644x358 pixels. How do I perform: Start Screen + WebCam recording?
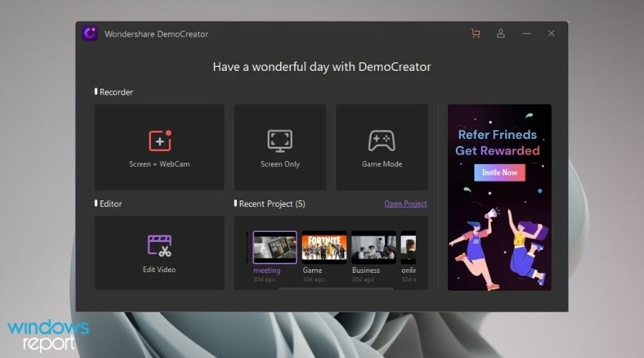coord(160,147)
